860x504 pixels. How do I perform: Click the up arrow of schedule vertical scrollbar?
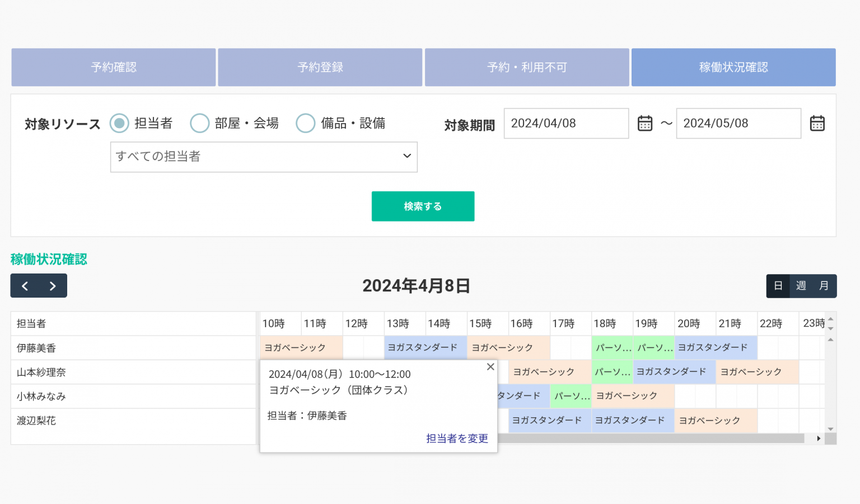coord(830,340)
